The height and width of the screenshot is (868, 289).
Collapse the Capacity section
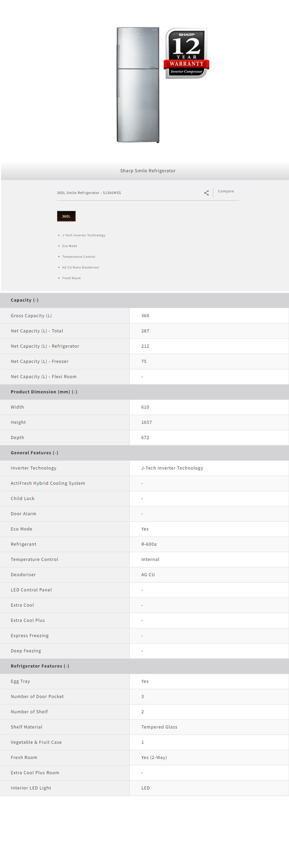(25, 300)
